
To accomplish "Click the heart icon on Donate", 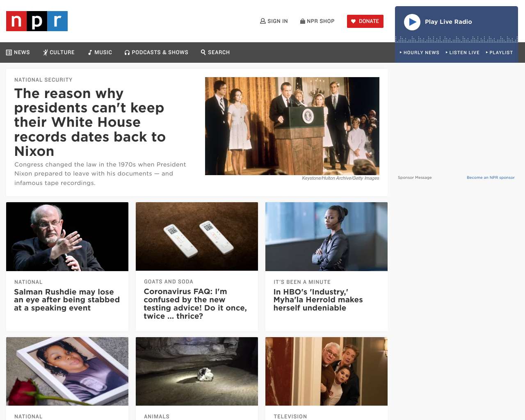I will 353,21.
